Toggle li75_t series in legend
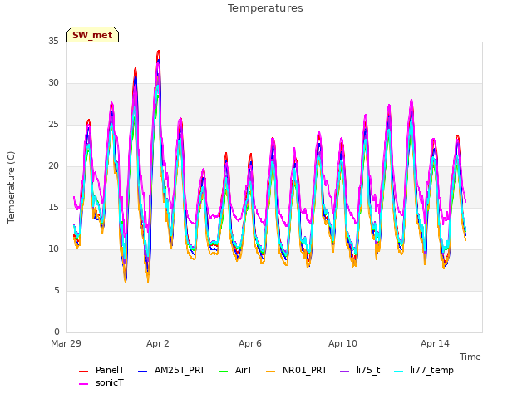The width and height of the screenshot is (532, 399). 360,370
